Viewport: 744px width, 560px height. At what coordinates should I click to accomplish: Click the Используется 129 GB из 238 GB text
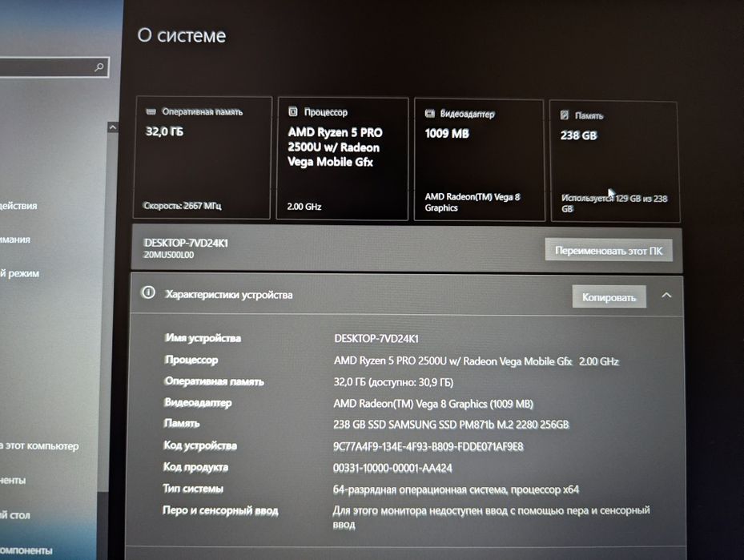[x=614, y=203]
